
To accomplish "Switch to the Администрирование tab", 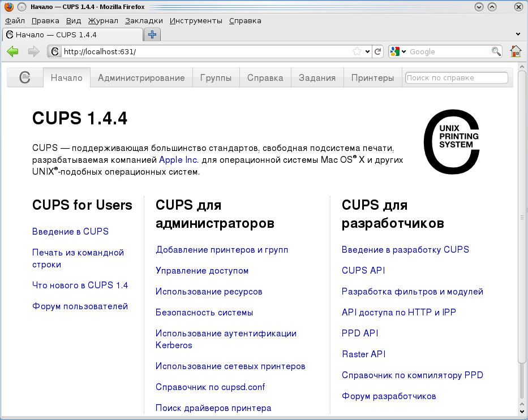I will click(x=141, y=77).
